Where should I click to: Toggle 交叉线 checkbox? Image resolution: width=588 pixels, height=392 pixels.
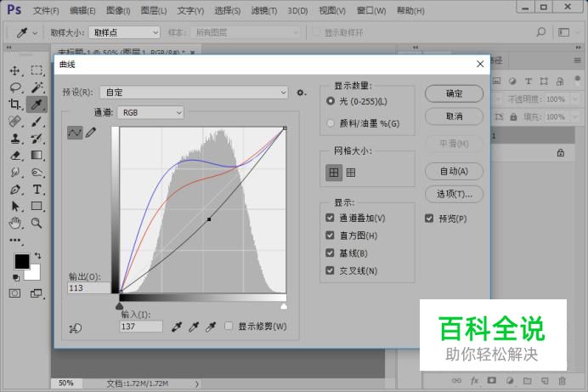pyautogui.click(x=330, y=270)
